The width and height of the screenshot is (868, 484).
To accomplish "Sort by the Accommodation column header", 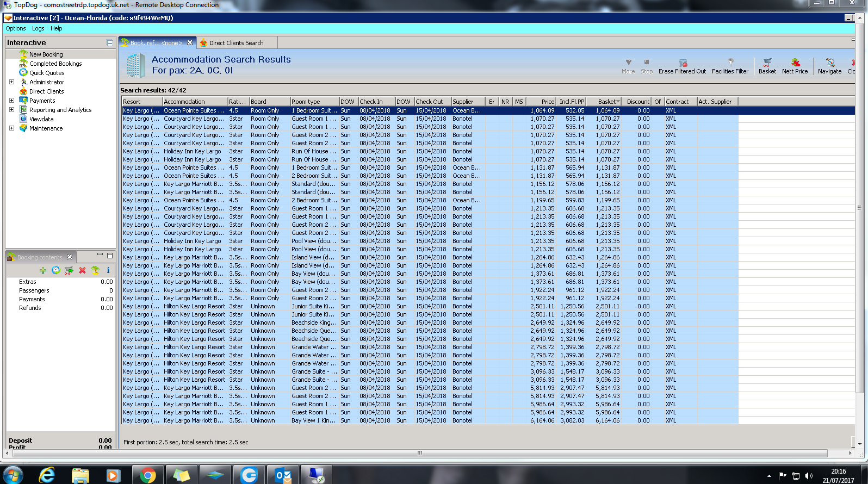I will point(195,102).
